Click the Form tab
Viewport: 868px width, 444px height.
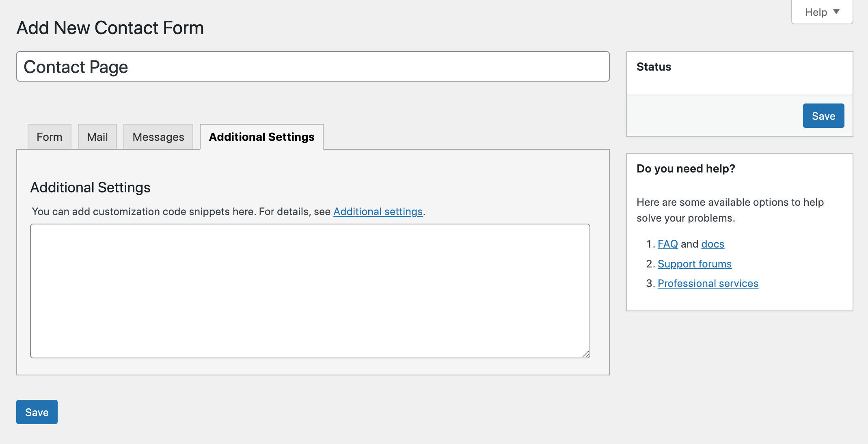50,136
